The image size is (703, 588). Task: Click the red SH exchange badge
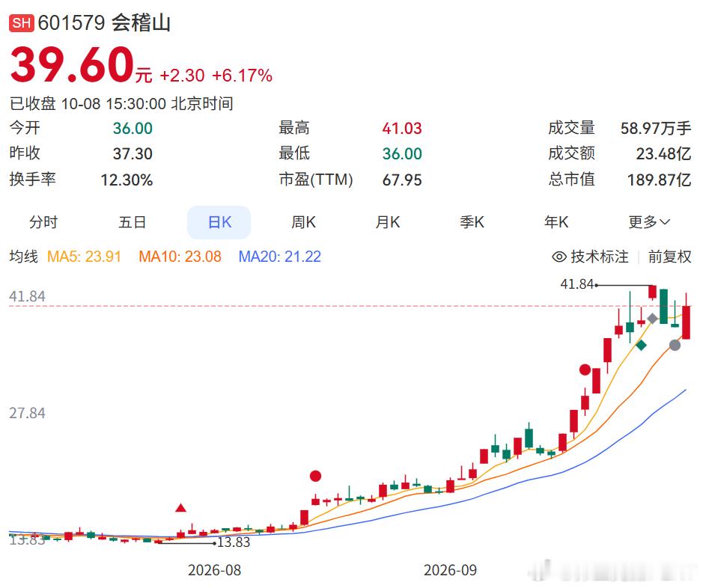[22, 23]
